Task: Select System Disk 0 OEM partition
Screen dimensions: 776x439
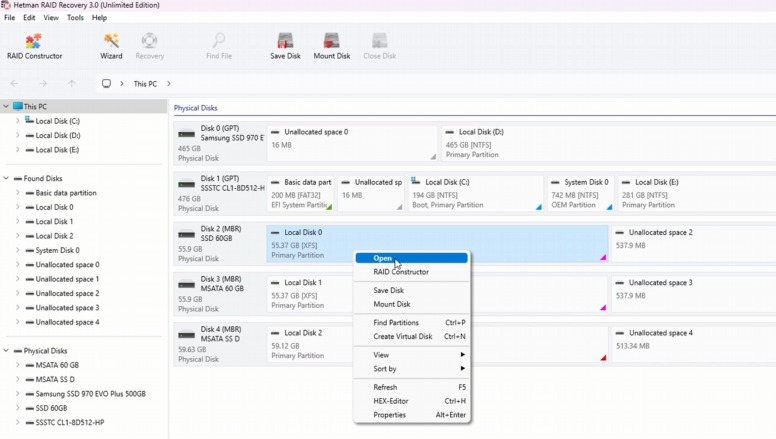Action: tap(581, 194)
